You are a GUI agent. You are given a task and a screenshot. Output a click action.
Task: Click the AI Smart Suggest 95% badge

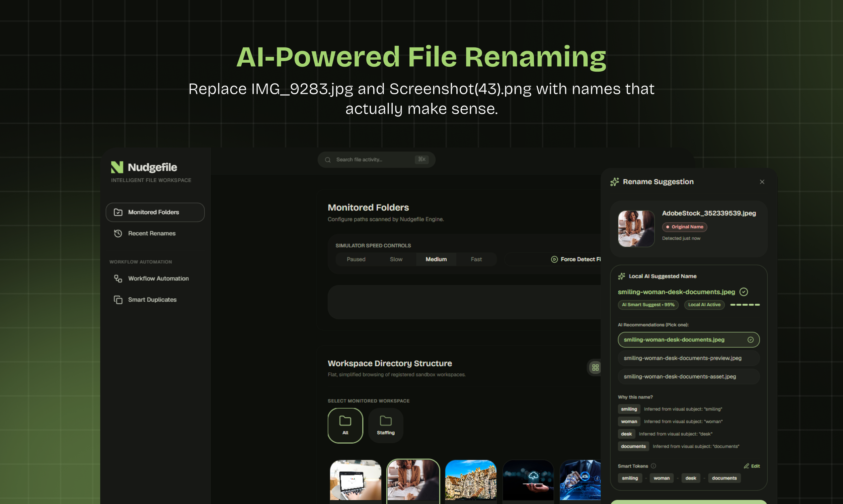(648, 305)
